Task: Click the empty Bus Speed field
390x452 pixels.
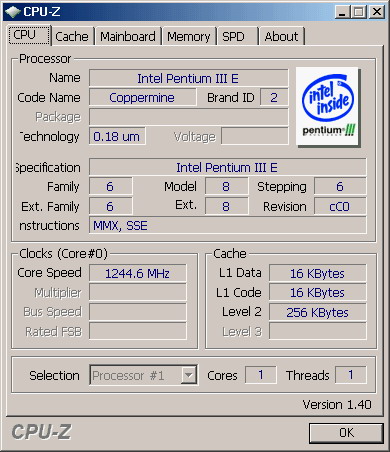Action: coord(138,312)
